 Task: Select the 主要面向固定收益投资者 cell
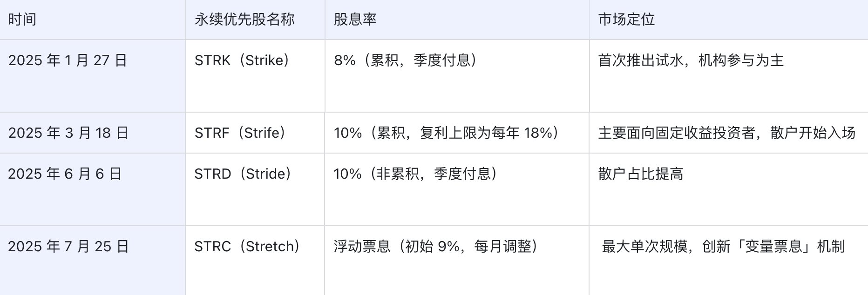click(726, 133)
